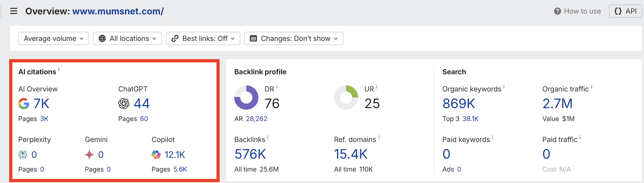
Task: Expand the Average volume dropdown
Action: point(54,38)
